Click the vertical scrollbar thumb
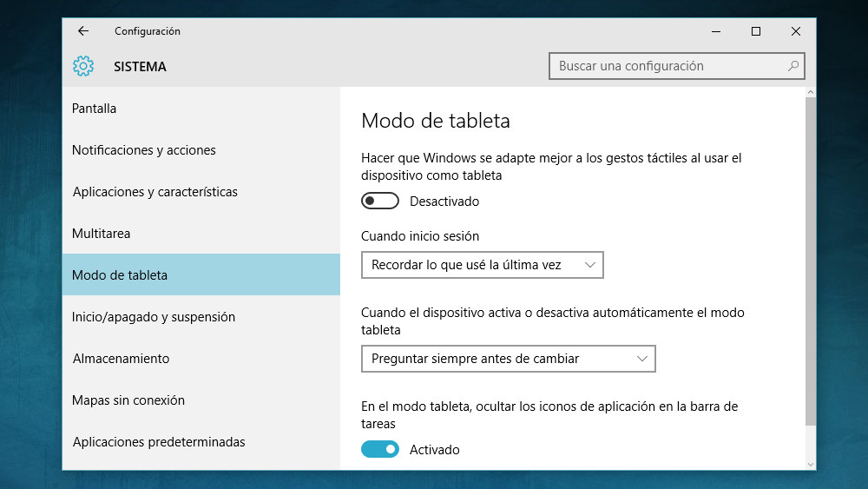Viewport: 868px width, 489px height. point(811,261)
